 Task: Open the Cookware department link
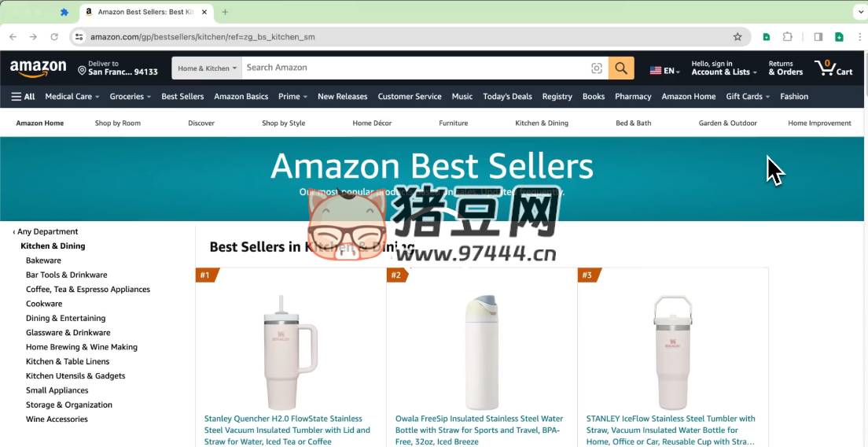click(x=44, y=304)
